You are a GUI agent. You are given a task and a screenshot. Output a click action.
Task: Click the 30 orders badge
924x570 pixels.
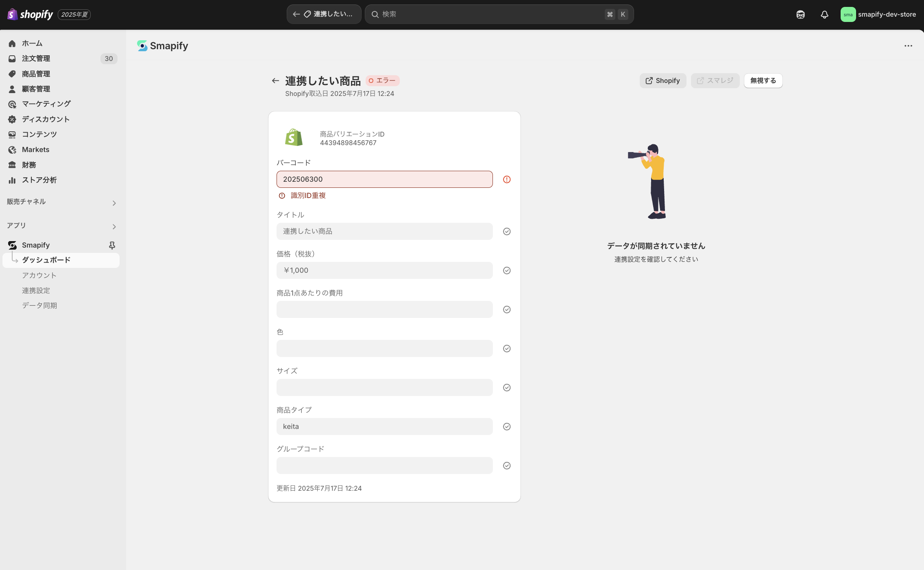coord(109,59)
